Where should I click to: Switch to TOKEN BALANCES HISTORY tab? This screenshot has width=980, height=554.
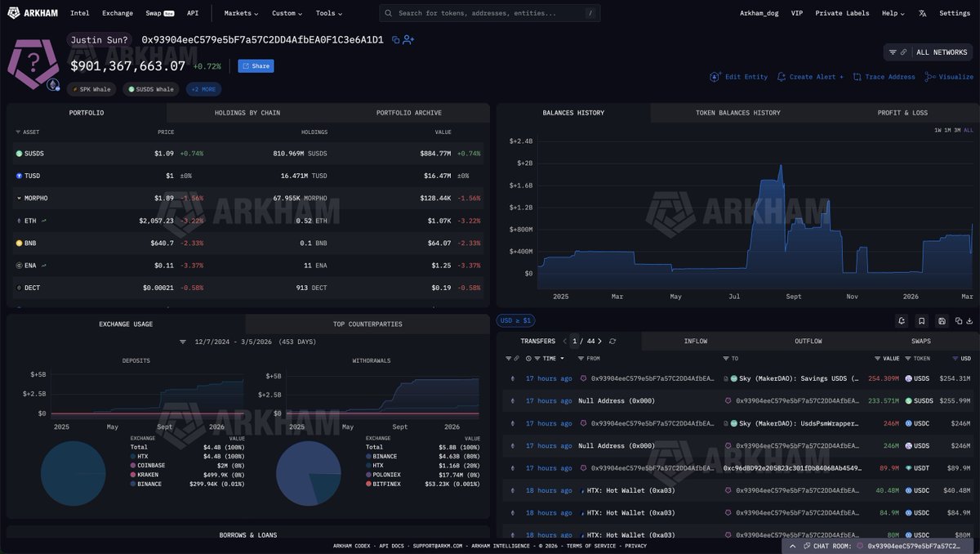pos(737,113)
